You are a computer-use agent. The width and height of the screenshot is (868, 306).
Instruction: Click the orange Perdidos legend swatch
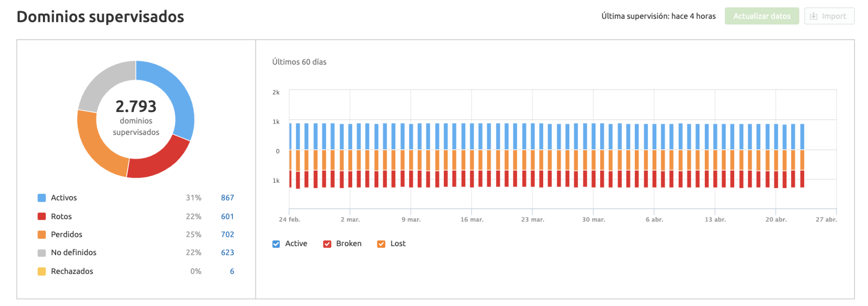42,235
